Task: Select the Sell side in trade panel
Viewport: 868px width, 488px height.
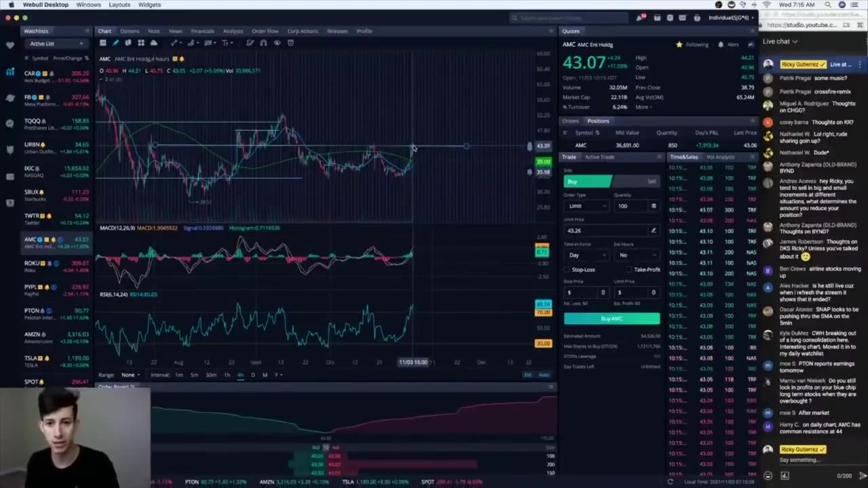Action: click(636, 181)
